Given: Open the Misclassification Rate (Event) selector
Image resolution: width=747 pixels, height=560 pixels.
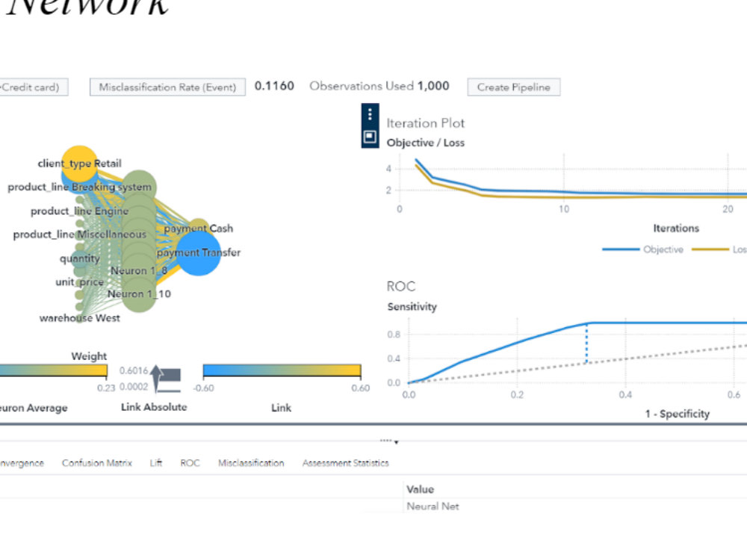Looking at the screenshot, I should (167, 87).
